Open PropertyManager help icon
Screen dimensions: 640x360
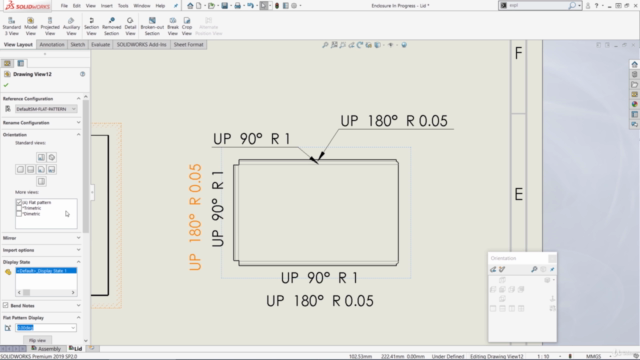click(x=82, y=74)
